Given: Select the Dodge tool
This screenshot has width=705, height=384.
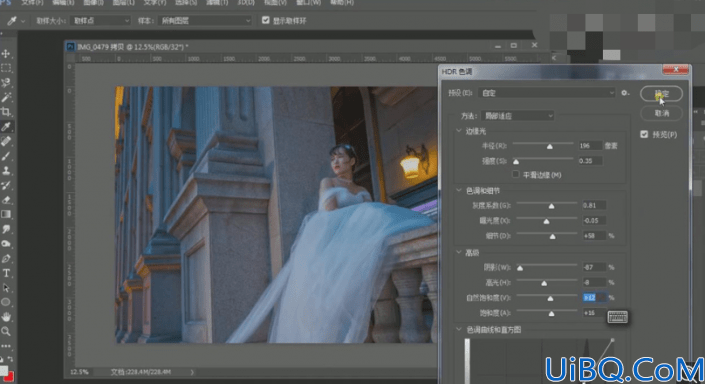Looking at the screenshot, I should coord(6,244).
